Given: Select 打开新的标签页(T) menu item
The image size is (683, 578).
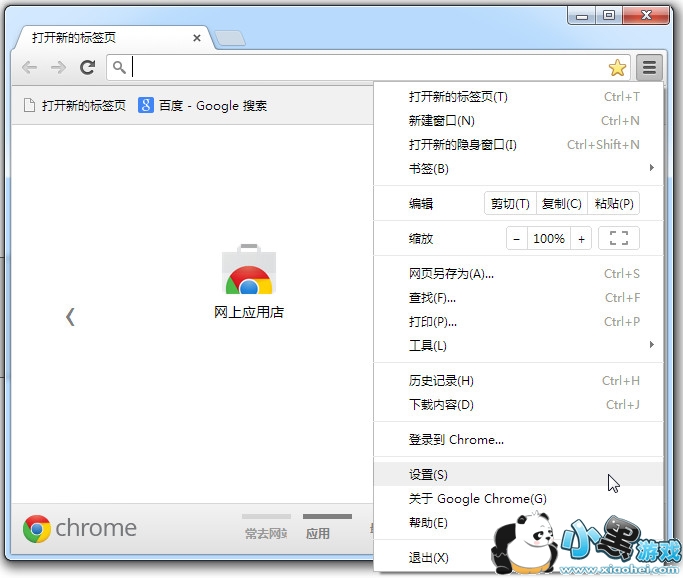Looking at the screenshot, I should click(x=518, y=97).
